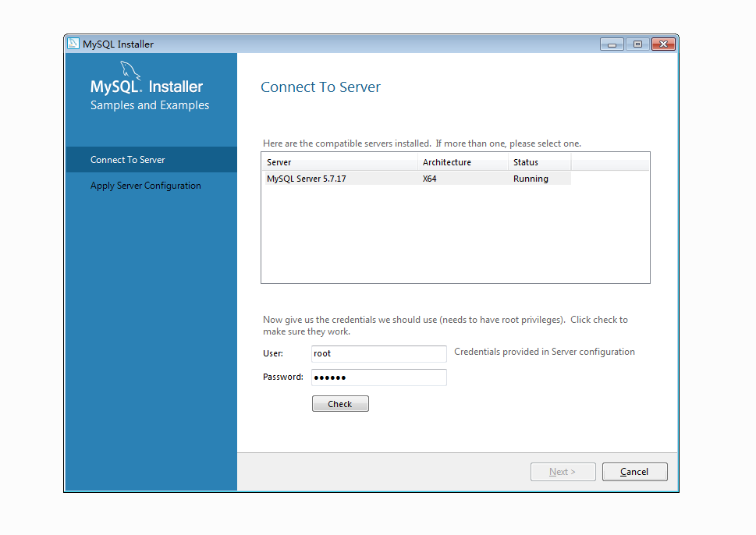Click the Server column header

339,162
